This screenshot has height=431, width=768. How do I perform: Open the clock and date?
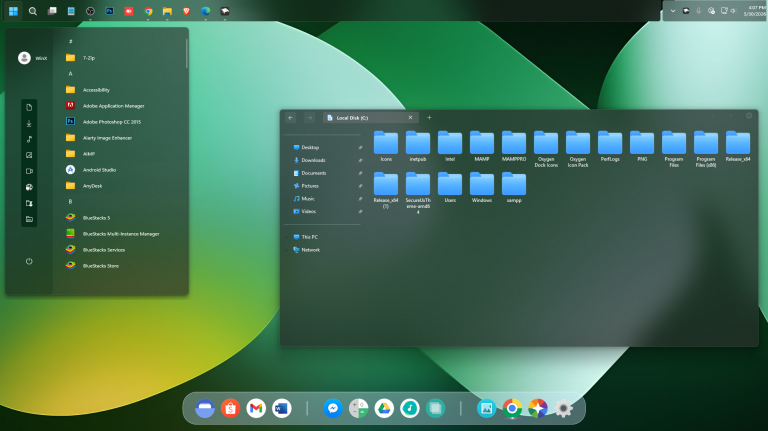(755, 11)
